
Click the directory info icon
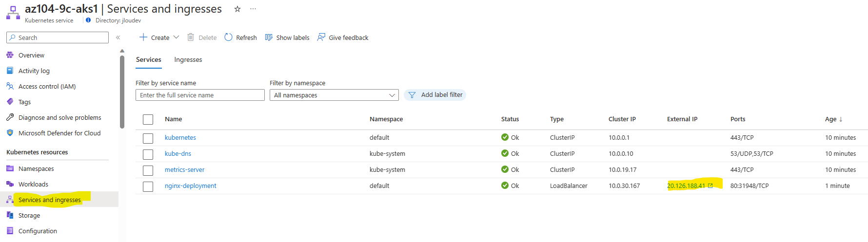[x=88, y=20]
